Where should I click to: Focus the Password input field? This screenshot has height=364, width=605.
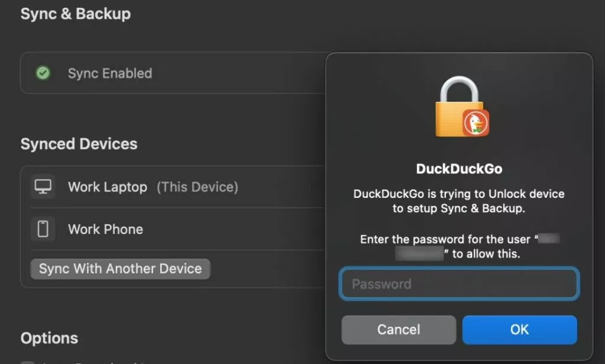pyautogui.click(x=459, y=284)
